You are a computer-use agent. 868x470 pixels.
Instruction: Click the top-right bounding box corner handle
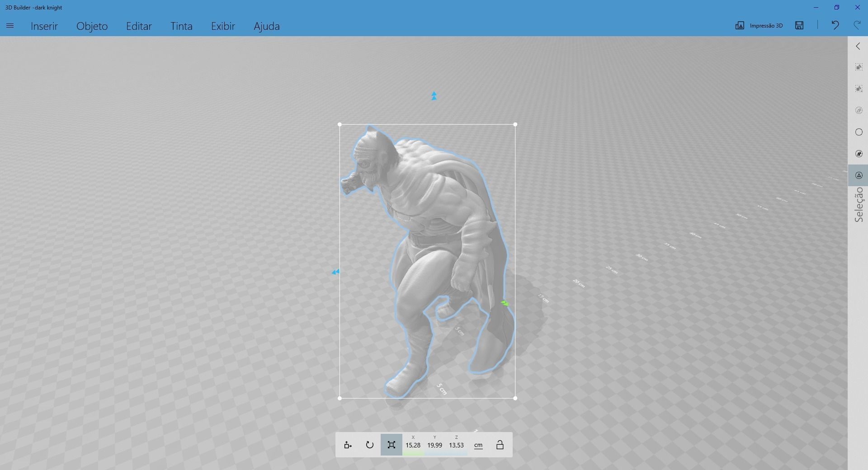[x=515, y=124]
